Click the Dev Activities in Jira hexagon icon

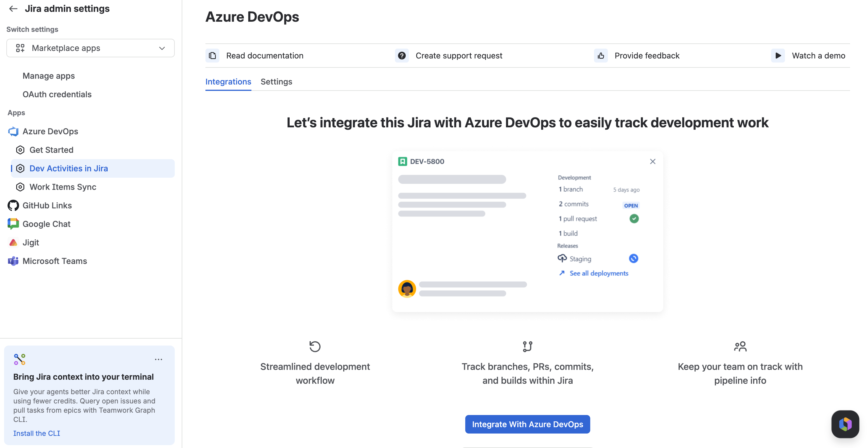pos(20,168)
